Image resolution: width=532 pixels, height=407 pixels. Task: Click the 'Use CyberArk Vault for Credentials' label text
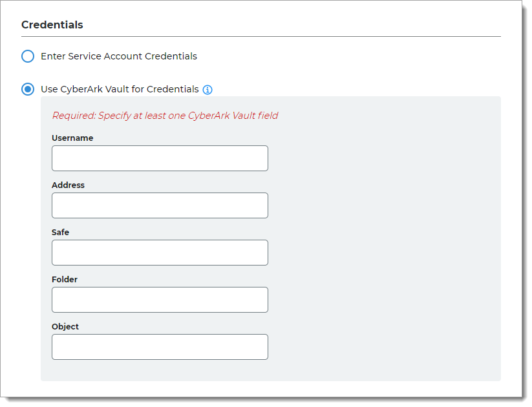(x=120, y=89)
